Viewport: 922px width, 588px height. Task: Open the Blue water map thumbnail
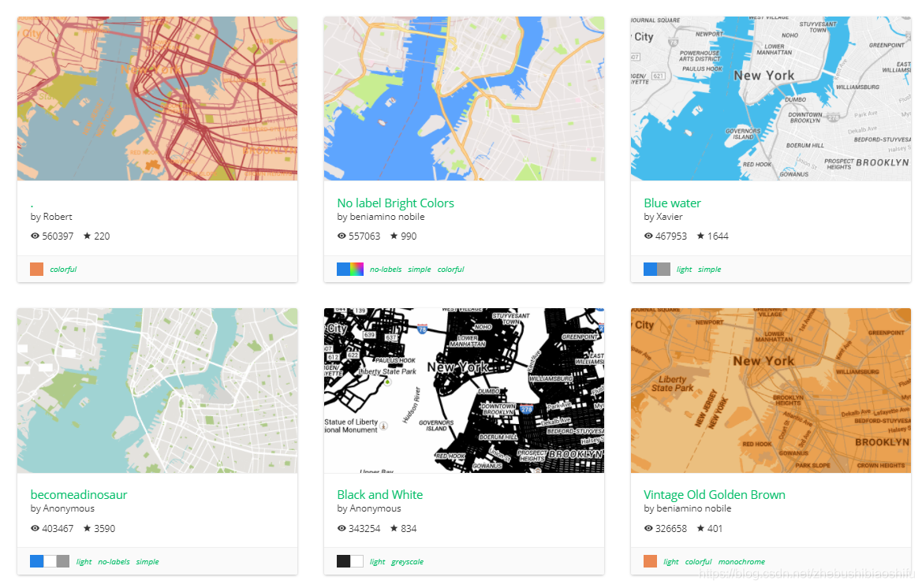click(x=771, y=98)
